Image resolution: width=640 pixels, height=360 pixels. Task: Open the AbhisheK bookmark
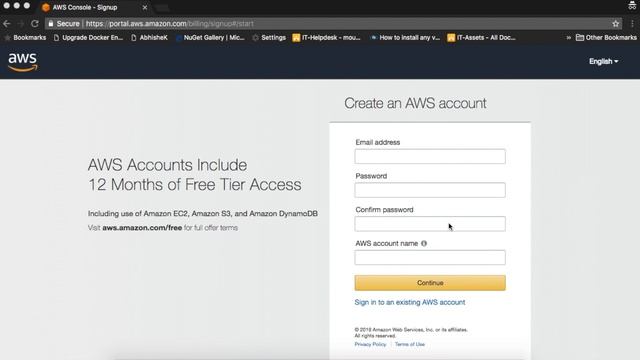pyautogui.click(x=149, y=38)
